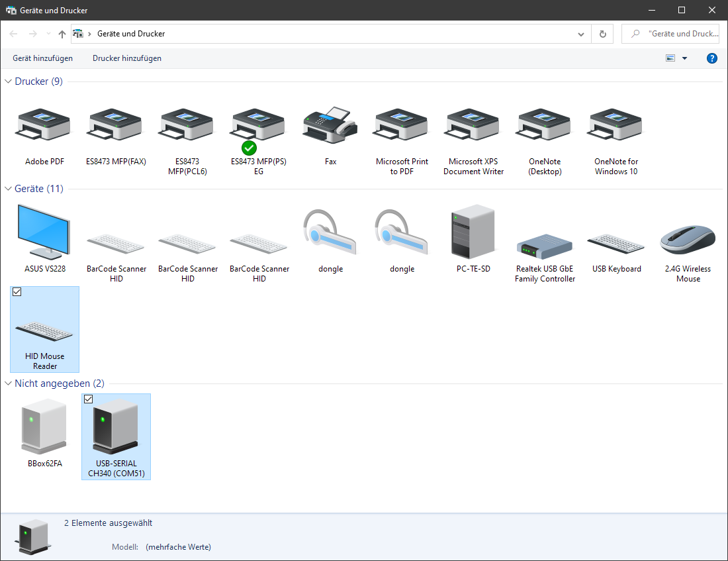Screen dimensions: 728x561
Task: Collapse the Geräte (11) group
Action: 9,189
